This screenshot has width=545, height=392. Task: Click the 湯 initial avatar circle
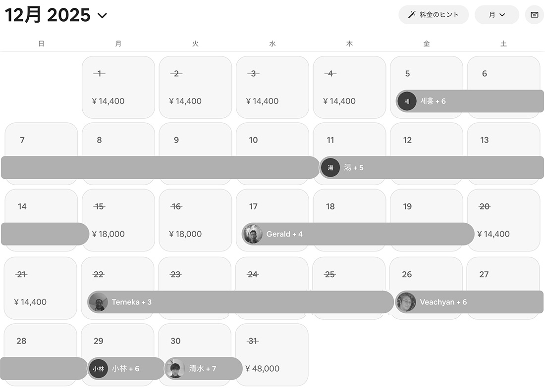tap(330, 168)
